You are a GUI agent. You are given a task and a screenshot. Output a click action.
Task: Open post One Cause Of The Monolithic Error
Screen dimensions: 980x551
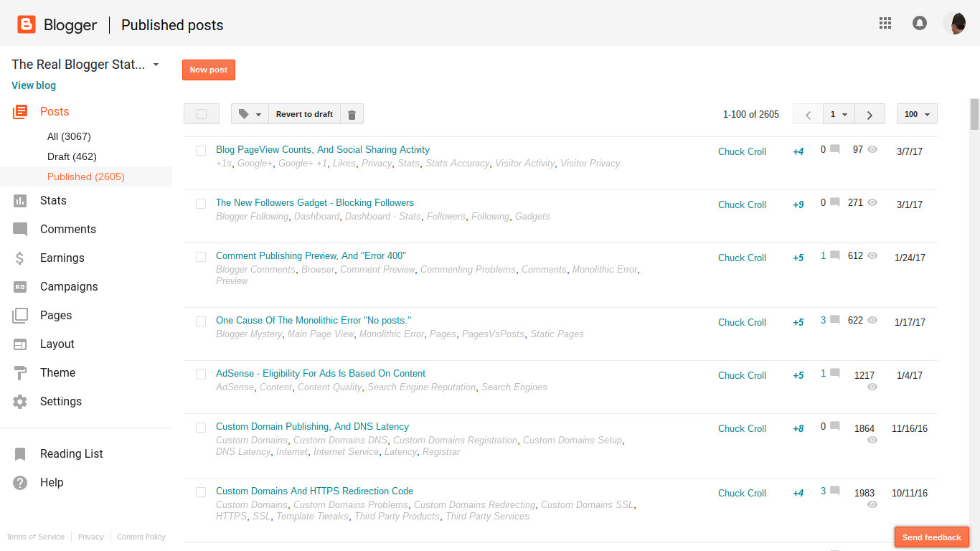click(x=314, y=321)
